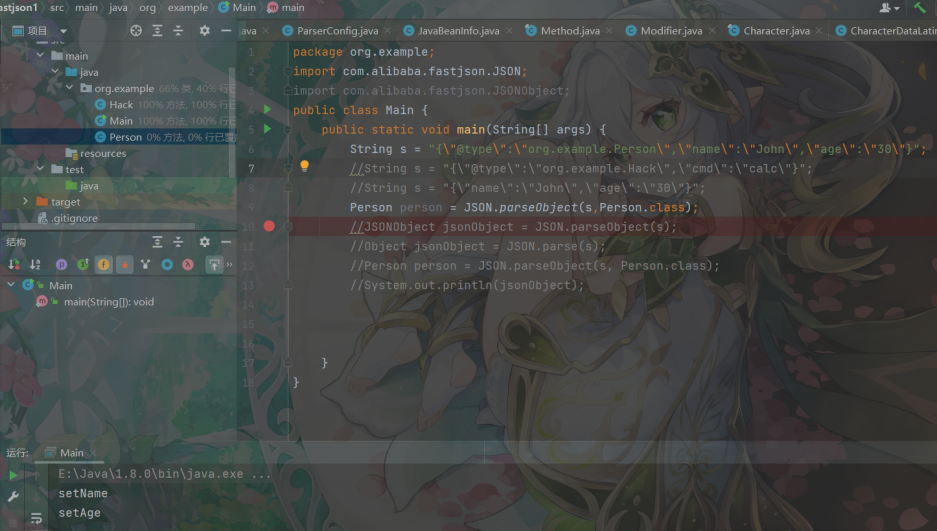Select the Person class in project tree
This screenshot has width=937, height=531.
pos(125,137)
